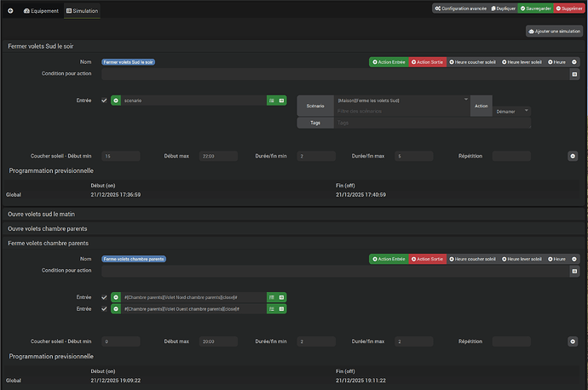
Task: Switch to the Equipement tab
Action: (x=41, y=10)
